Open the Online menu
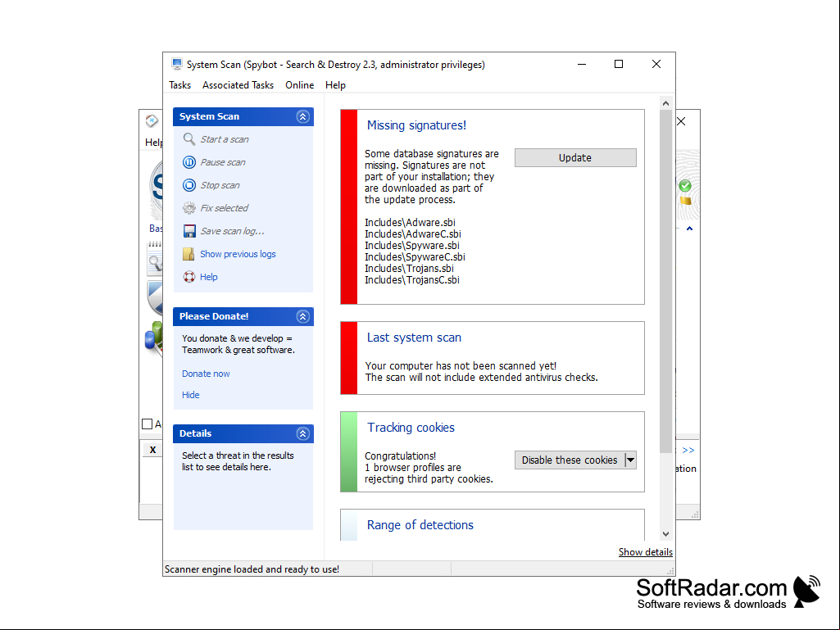The height and width of the screenshot is (630, 840). click(299, 85)
